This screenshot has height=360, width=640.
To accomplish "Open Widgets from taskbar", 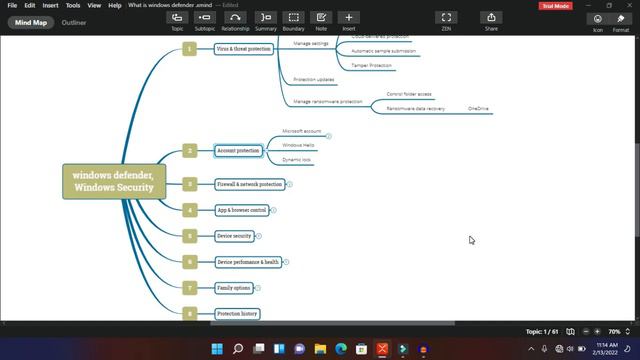I will click(x=279, y=349).
